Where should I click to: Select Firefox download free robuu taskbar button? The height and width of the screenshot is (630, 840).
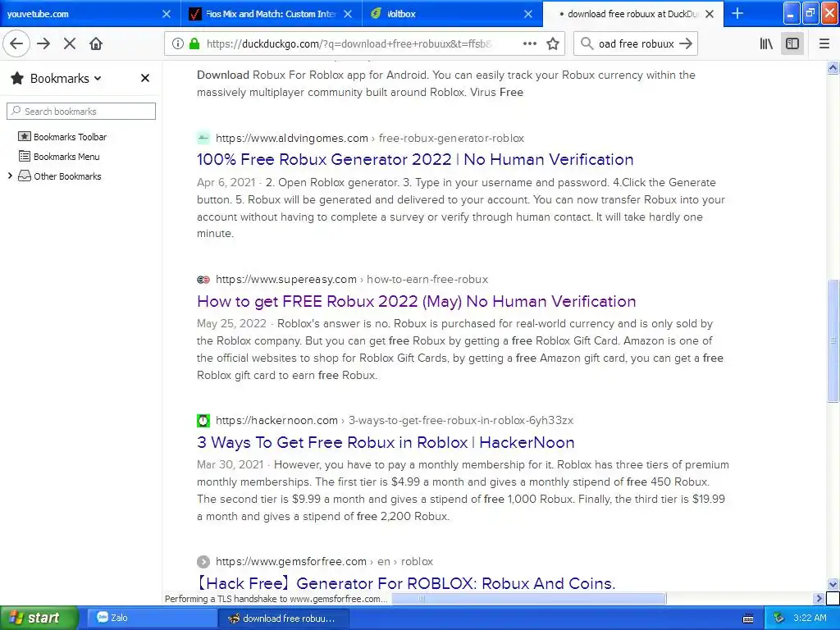coord(284,619)
